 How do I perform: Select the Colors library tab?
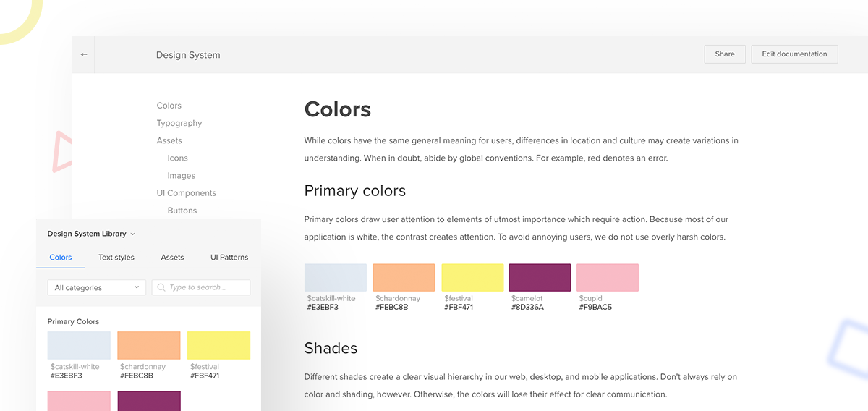click(x=61, y=257)
